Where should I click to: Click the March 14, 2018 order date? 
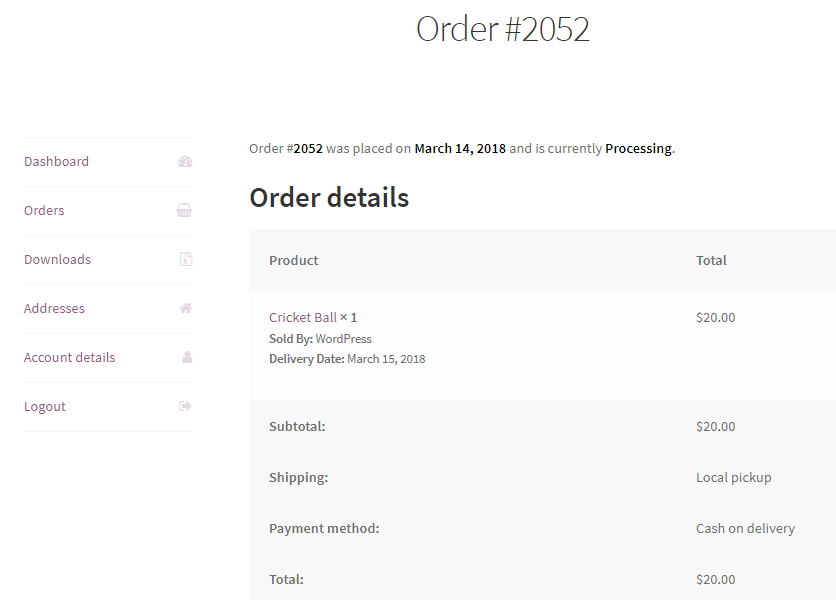pyautogui.click(x=460, y=149)
